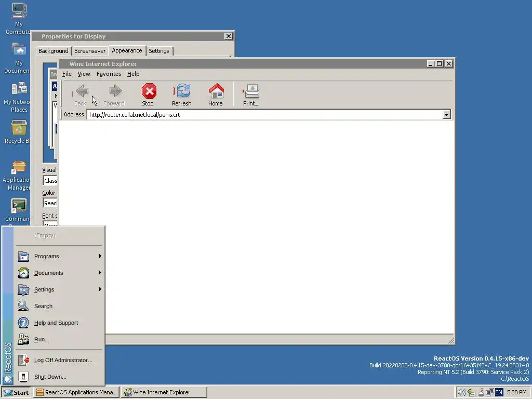
Task: Click the Log Off icon in Start menu
Action: click(23, 360)
